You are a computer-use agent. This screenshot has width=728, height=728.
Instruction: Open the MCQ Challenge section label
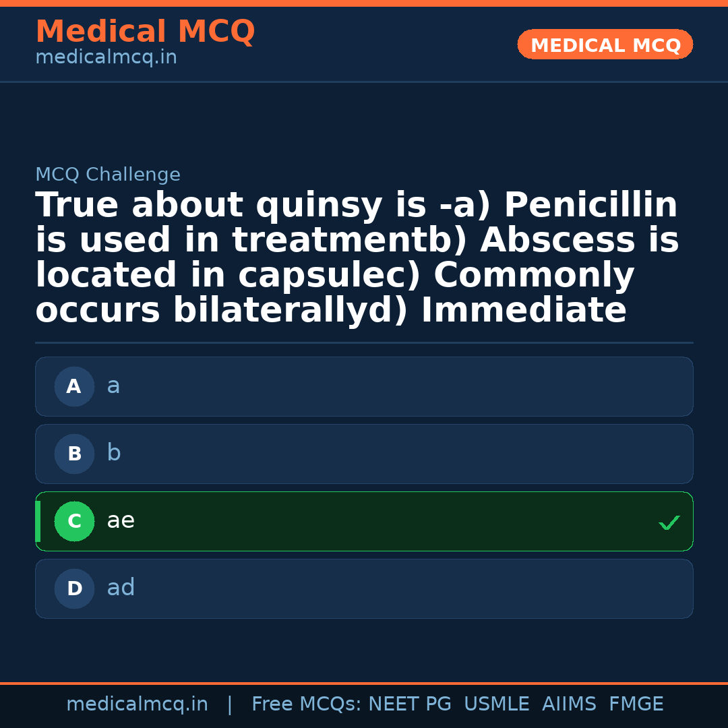pyautogui.click(x=108, y=174)
